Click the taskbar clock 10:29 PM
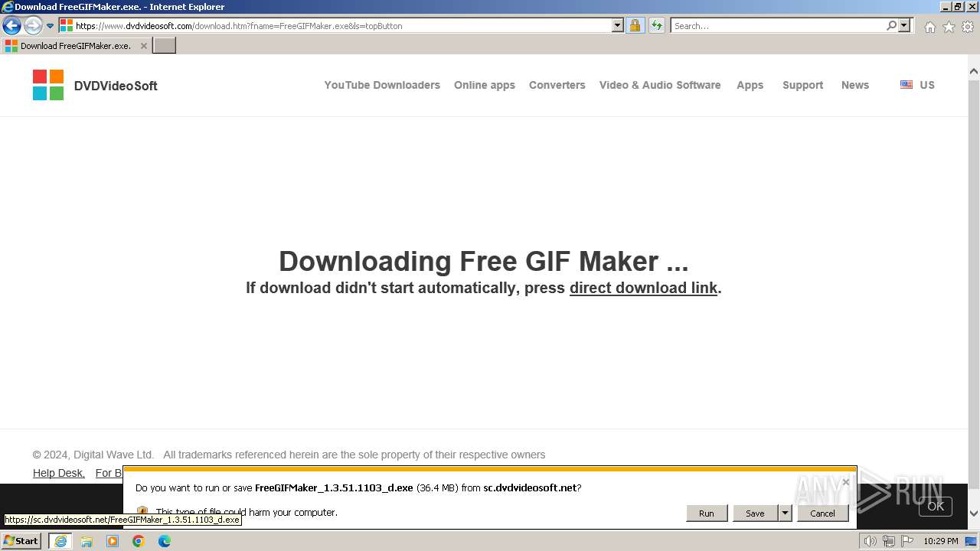980x551 pixels. [940, 541]
